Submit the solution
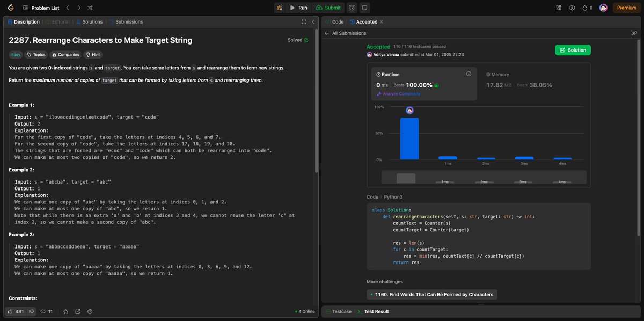644x321 pixels. pyautogui.click(x=328, y=8)
